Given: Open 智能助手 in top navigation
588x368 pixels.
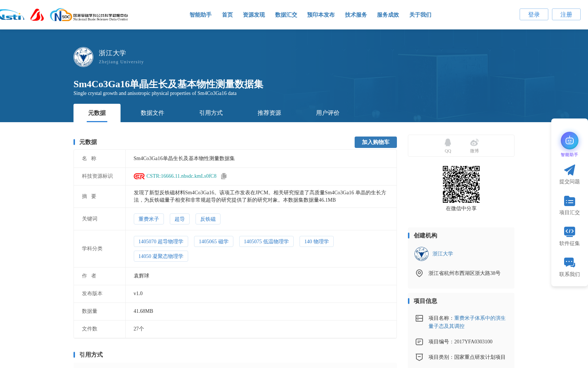Looking at the screenshot, I should [x=201, y=15].
